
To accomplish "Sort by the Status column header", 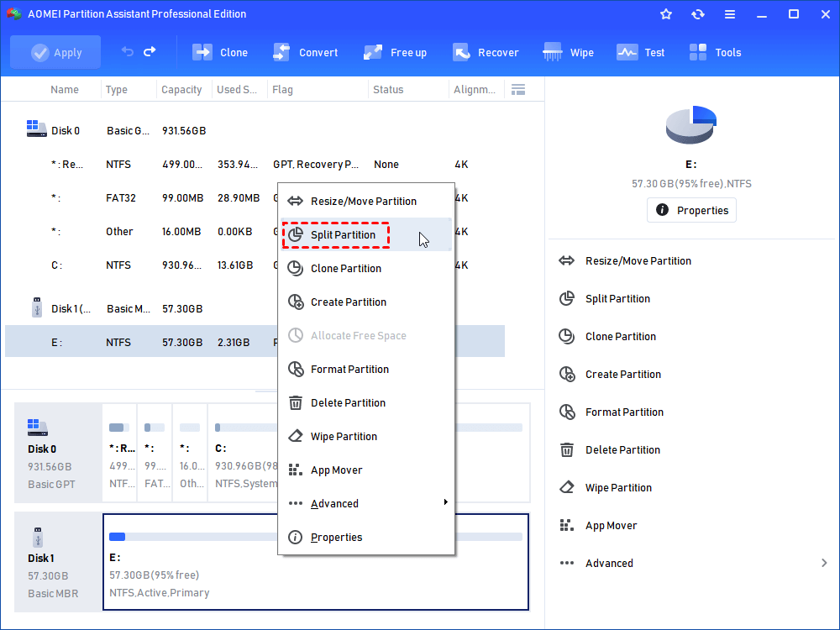I will (x=388, y=90).
